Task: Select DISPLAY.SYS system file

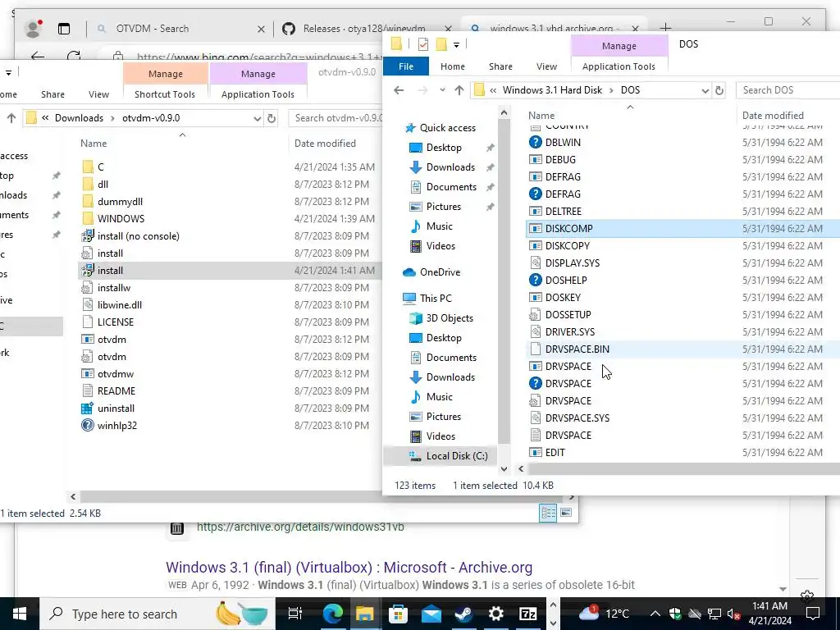Action: pos(572,263)
